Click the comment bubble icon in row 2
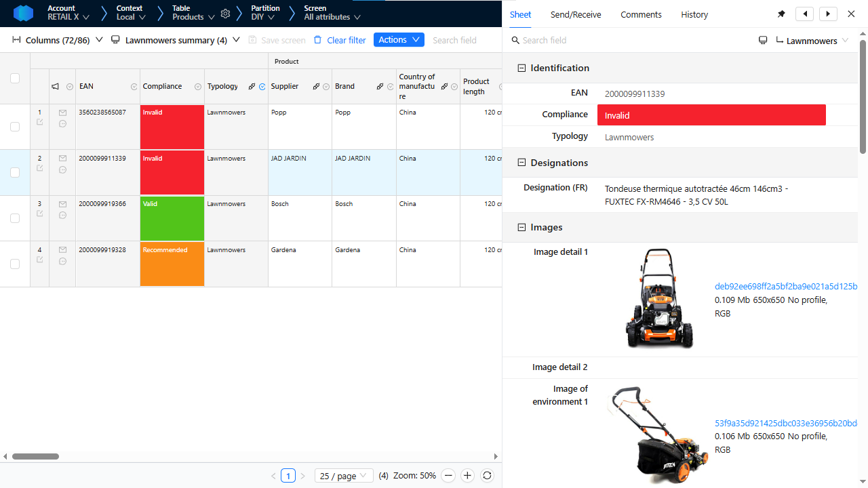Viewport: 868px width, 488px height. pyautogui.click(x=62, y=170)
